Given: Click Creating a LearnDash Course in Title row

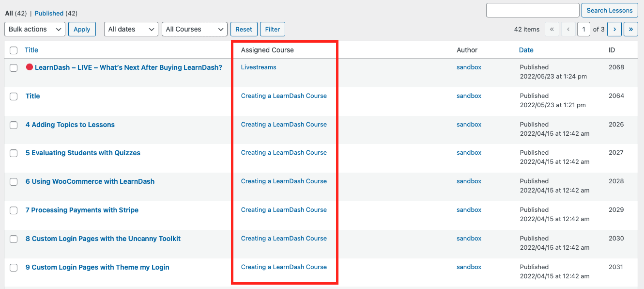Looking at the screenshot, I should pyautogui.click(x=284, y=96).
